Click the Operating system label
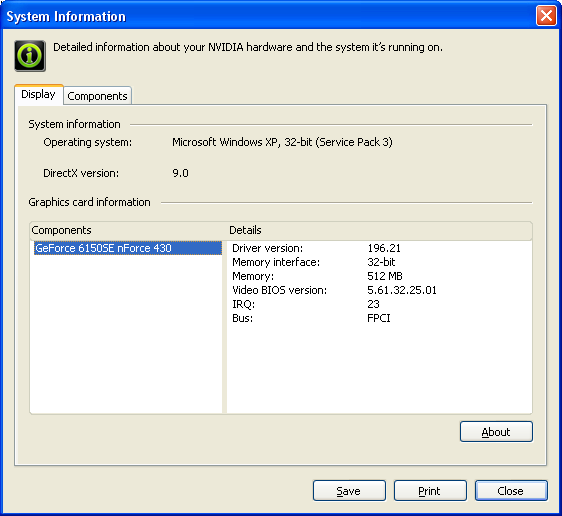 pos(87,142)
